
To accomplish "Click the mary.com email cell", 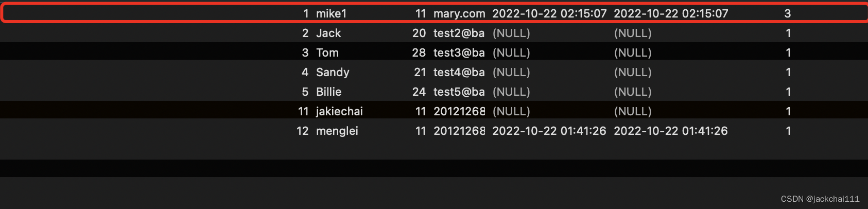I will pyautogui.click(x=459, y=13).
